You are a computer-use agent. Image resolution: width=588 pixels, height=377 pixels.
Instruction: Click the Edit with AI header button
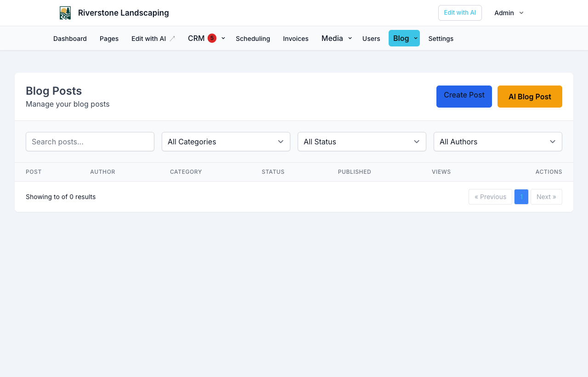coord(460,13)
